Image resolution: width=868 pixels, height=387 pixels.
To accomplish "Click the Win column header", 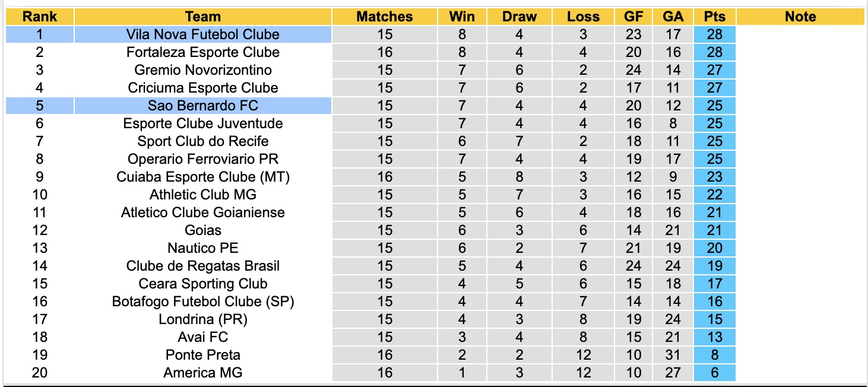I will click(462, 17).
